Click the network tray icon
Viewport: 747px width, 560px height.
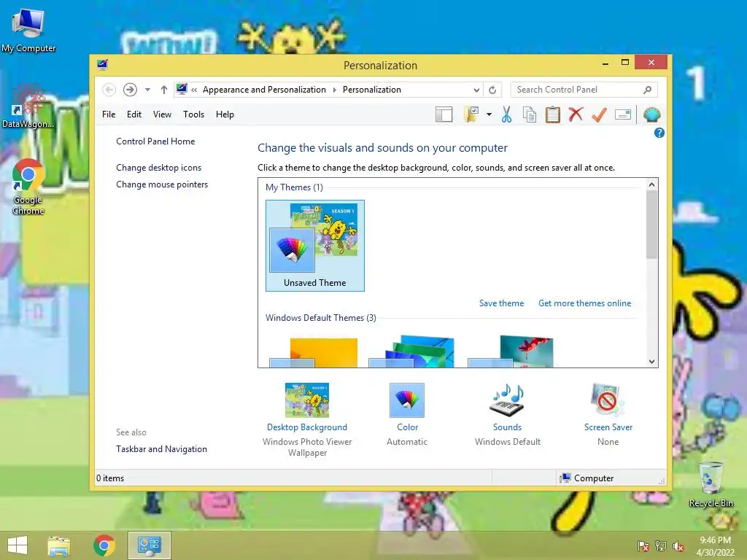(661, 546)
